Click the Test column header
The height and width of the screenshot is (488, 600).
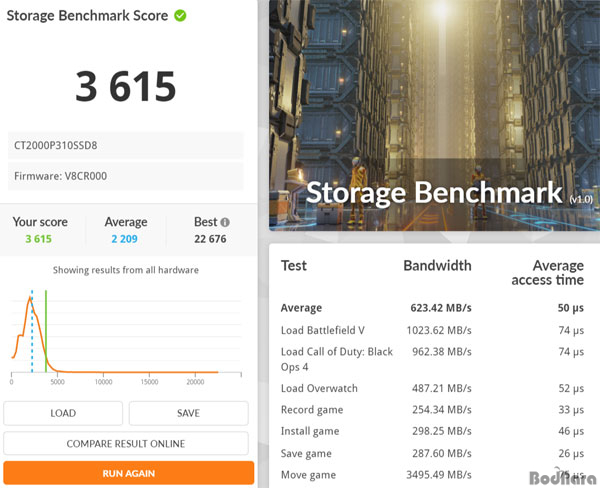[x=294, y=266]
